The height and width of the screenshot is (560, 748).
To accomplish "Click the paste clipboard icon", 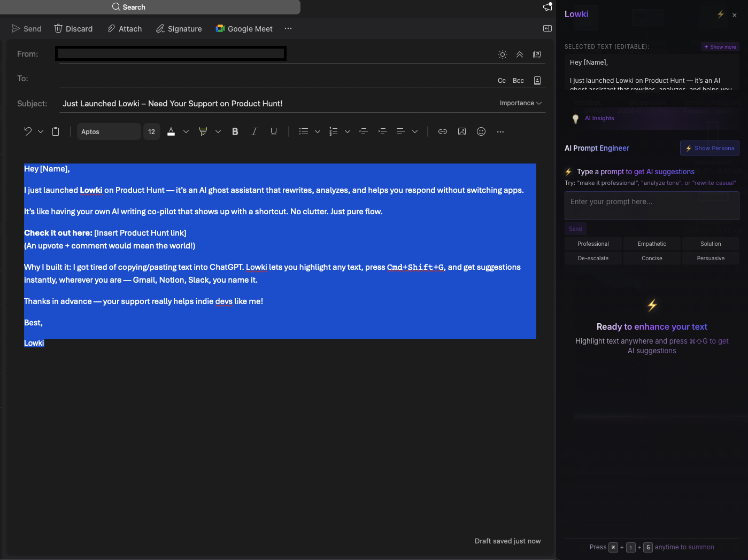I will (x=56, y=131).
